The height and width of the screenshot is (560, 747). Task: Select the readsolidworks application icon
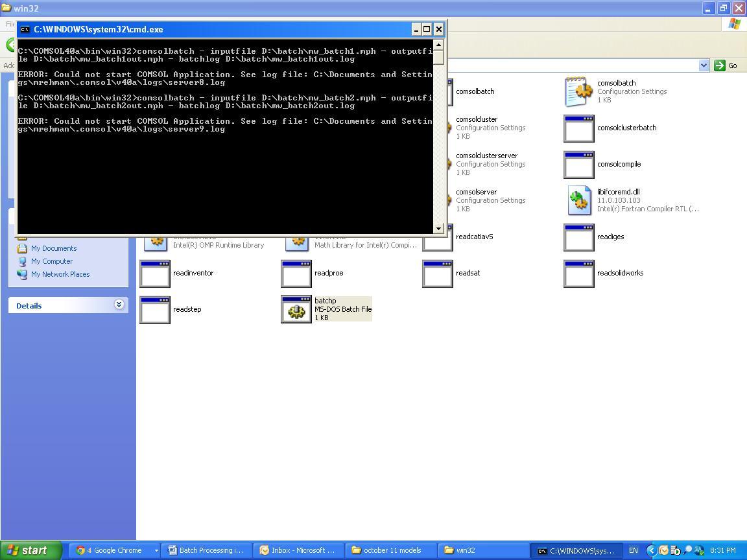tap(578, 274)
